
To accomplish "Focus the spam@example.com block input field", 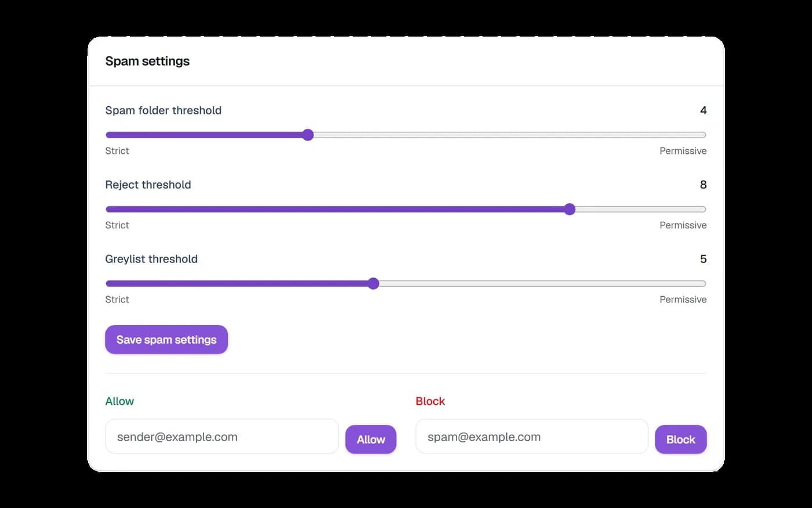I will (x=532, y=437).
